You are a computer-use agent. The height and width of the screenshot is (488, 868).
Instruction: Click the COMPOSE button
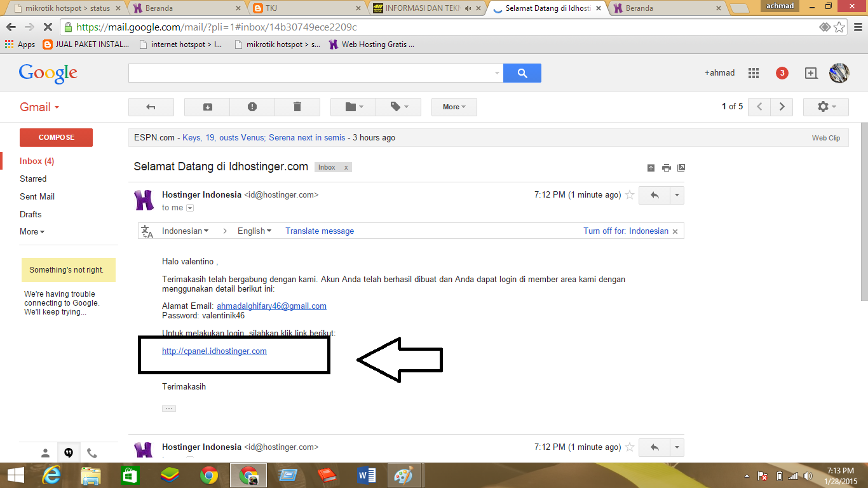click(x=56, y=137)
